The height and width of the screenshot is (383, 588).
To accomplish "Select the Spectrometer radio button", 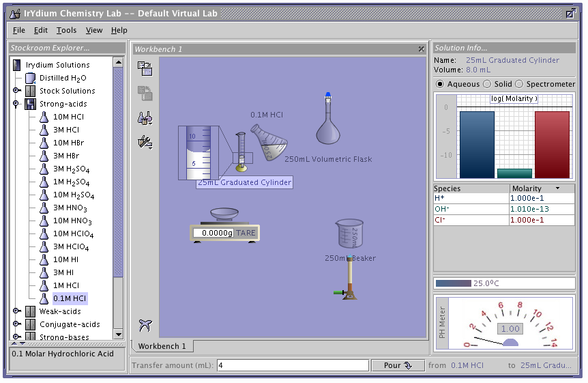I will (519, 84).
